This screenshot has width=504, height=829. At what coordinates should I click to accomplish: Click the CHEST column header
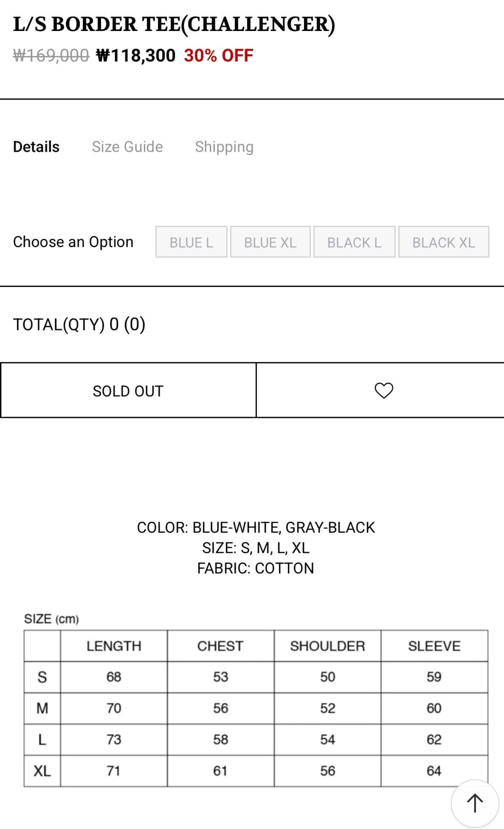221,646
